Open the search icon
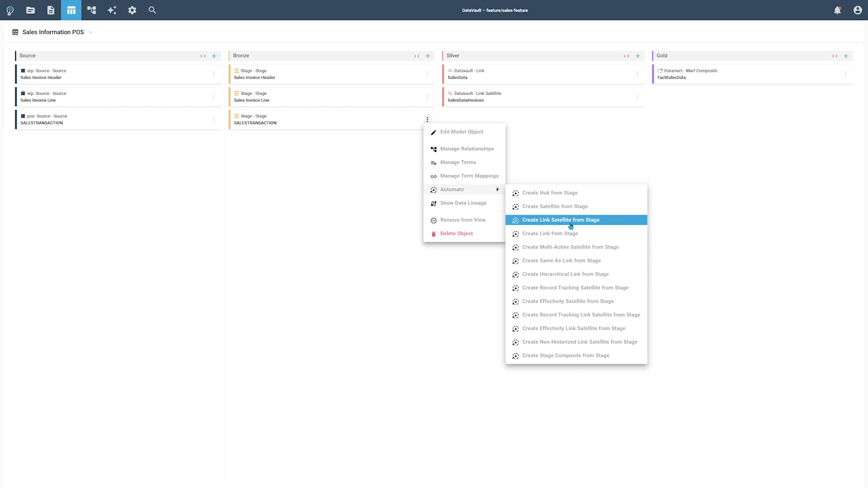 point(152,10)
